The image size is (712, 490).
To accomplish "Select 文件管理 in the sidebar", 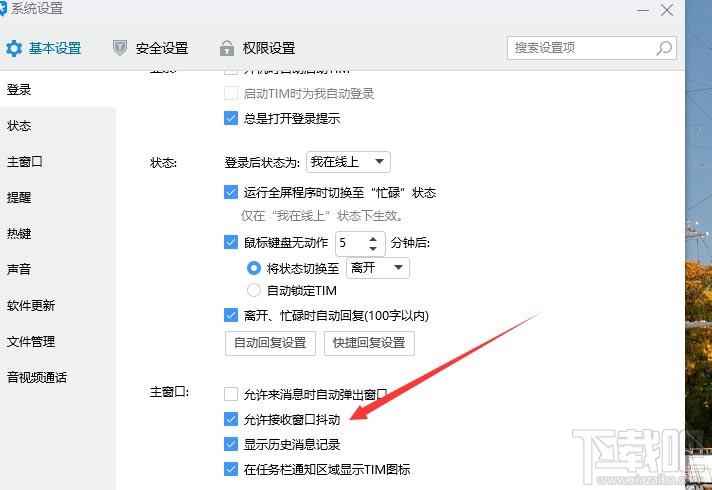I will pos(58,341).
